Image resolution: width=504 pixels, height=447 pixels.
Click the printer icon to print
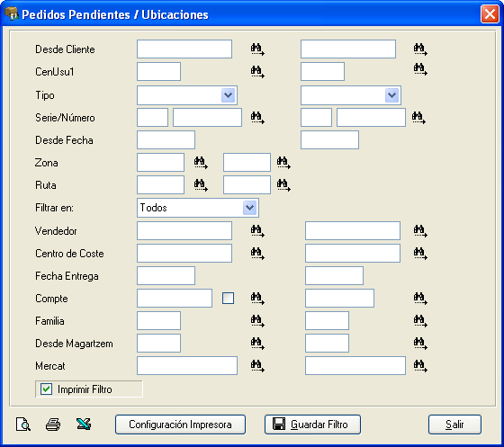pyautogui.click(x=53, y=425)
